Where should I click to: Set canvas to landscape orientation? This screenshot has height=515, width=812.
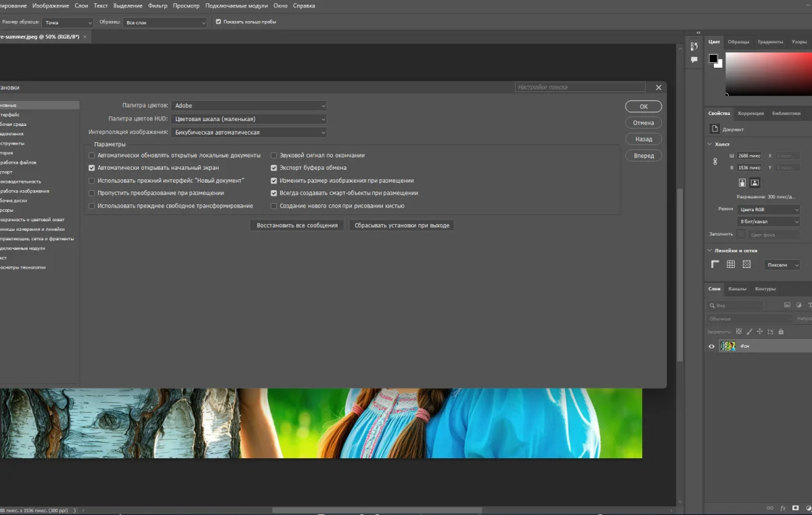(755, 183)
